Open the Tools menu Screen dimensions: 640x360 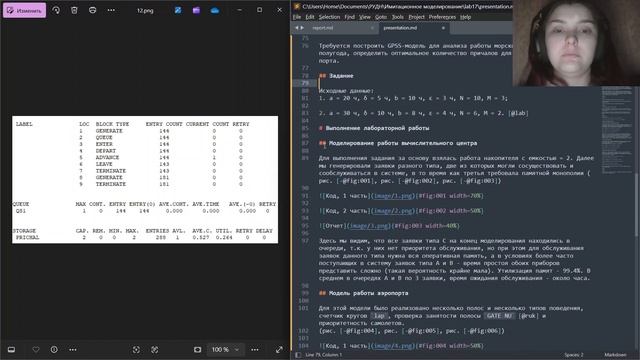point(398,17)
